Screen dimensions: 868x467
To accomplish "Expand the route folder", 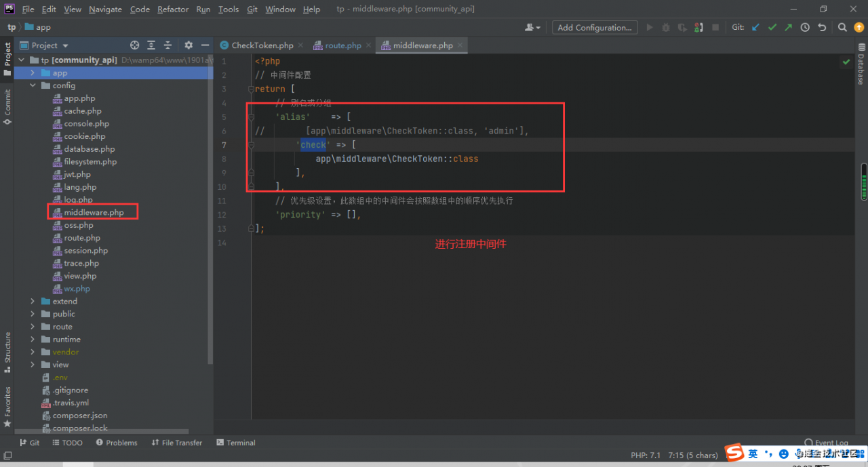I will tap(33, 327).
